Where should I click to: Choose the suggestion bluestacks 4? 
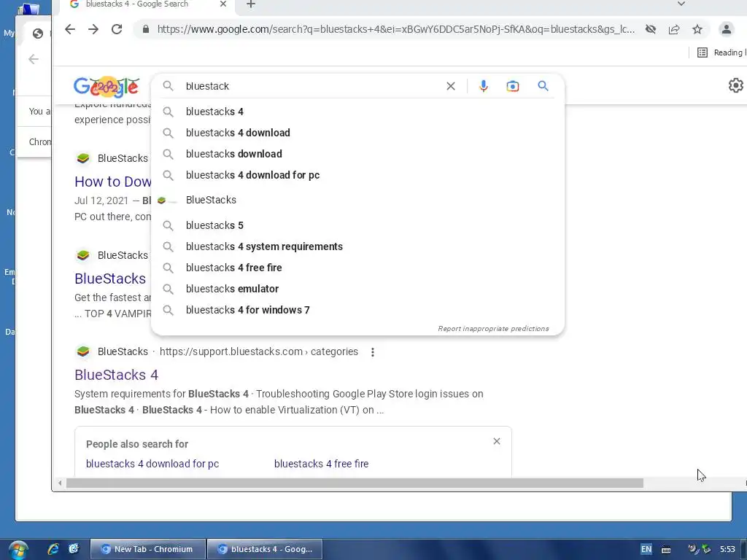357,112
